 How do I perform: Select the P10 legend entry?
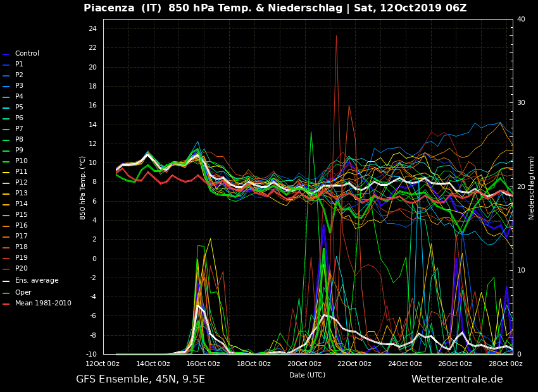pos(21,161)
